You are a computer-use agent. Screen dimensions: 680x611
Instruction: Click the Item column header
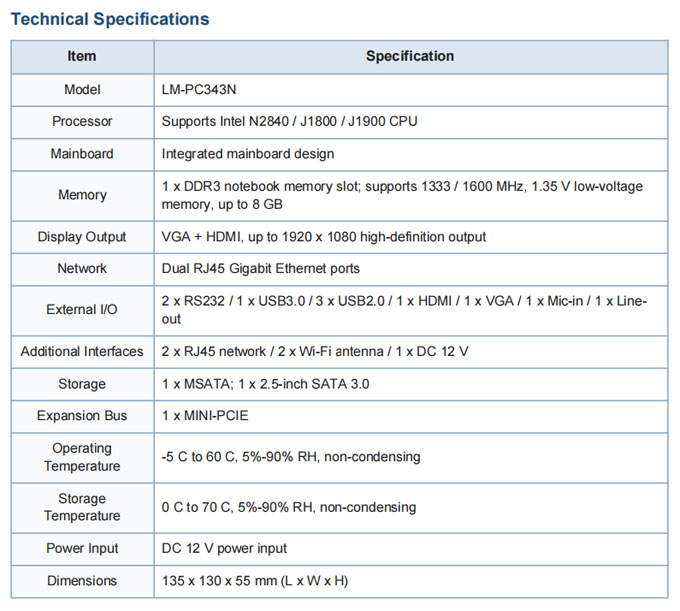point(82,57)
